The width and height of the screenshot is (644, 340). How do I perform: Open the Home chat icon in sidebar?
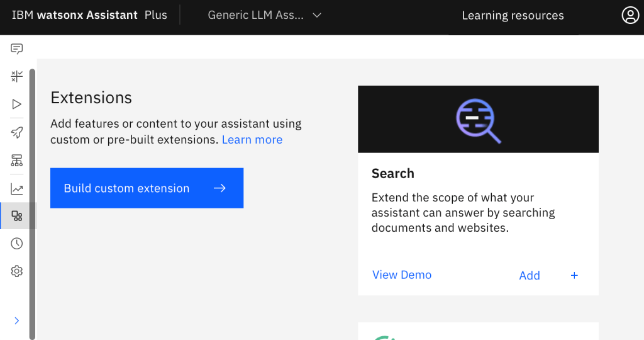coord(17,49)
